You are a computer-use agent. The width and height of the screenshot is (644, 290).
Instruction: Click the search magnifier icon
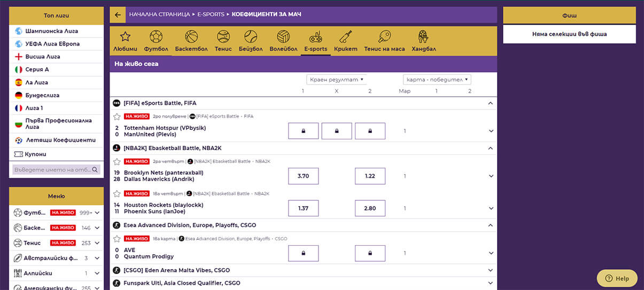[x=95, y=170]
